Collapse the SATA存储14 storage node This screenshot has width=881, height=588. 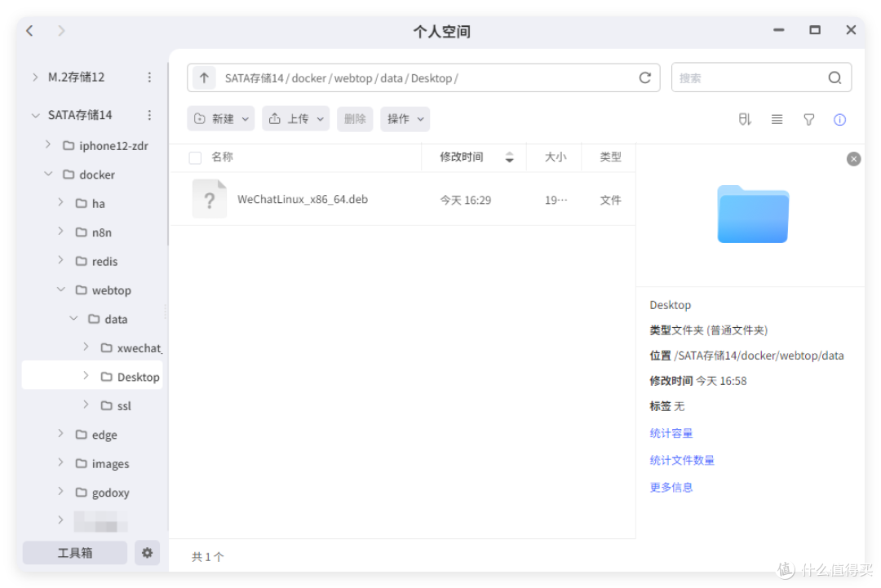click(x=35, y=115)
